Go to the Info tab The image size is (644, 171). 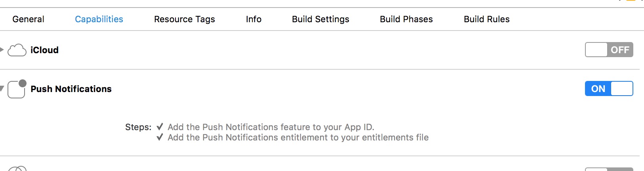coord(253,19)
